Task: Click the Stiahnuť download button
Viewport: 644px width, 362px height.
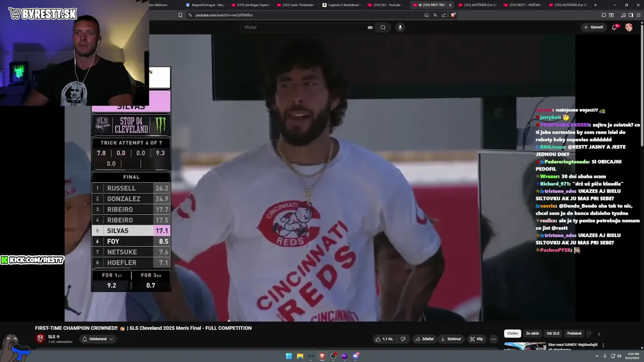Action: (x=451, y=339)
